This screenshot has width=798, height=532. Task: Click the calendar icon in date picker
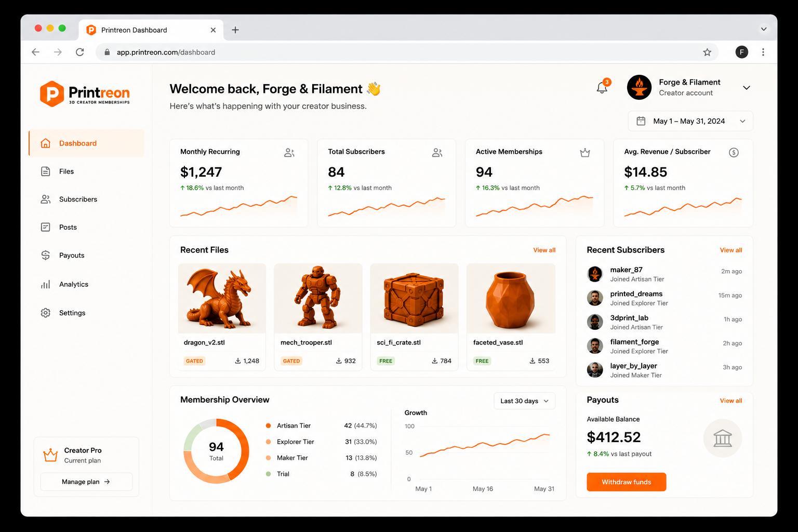coord(641,121)
